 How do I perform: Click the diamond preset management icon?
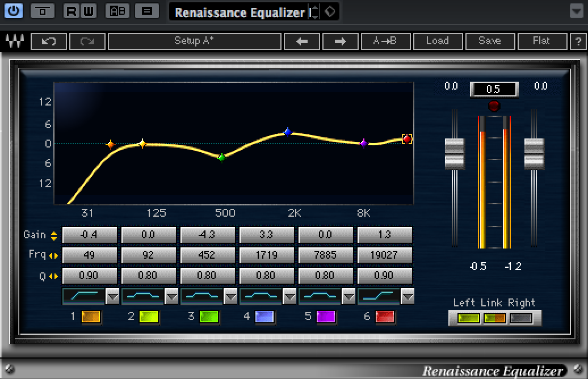pyautogui.click(x=330, y=11)
